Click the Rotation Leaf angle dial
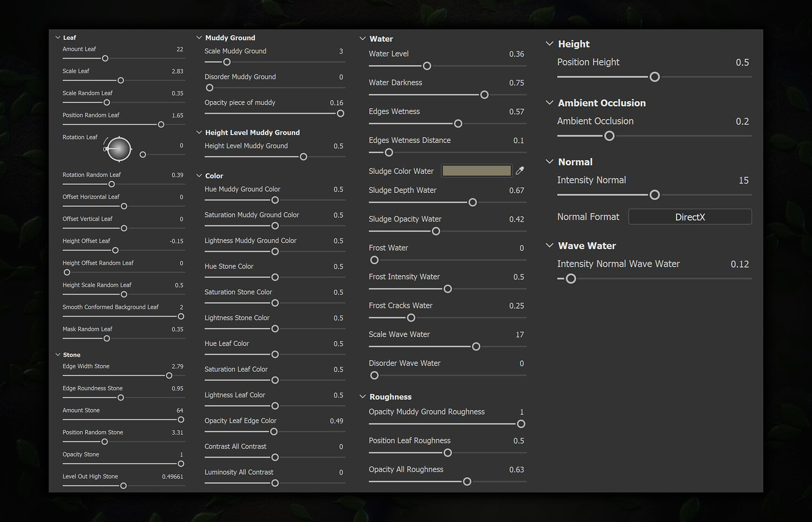 119,149
